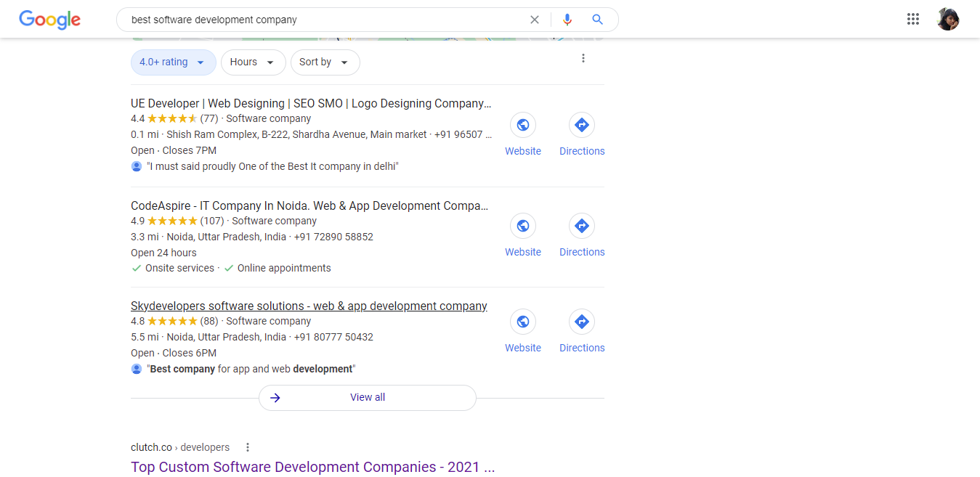Viewport: 980px width, 477px height.
Task: Click 'Best company for app and web development' review
Action: tap(251, 369)
